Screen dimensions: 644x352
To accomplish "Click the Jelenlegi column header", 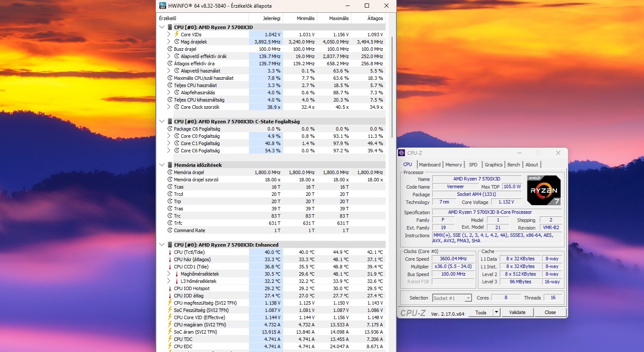I will coord(266,18).
